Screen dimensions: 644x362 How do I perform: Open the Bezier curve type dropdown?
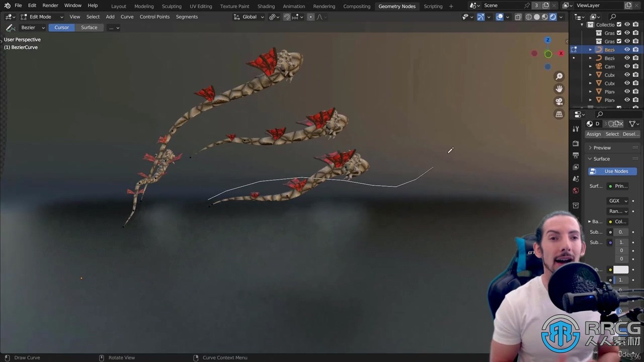point(33,28)
